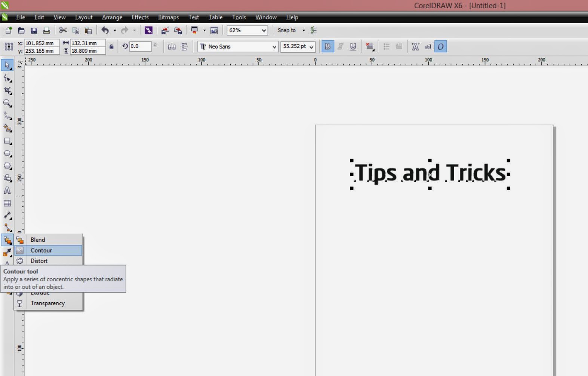Open the Application launcher
The image size is (588, 376).
pos(194,30)
